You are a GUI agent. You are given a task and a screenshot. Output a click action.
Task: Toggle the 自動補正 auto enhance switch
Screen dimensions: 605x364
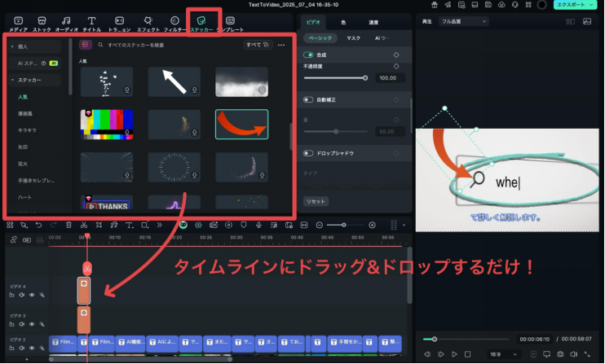pyautogui.click(x=308, y=100)
